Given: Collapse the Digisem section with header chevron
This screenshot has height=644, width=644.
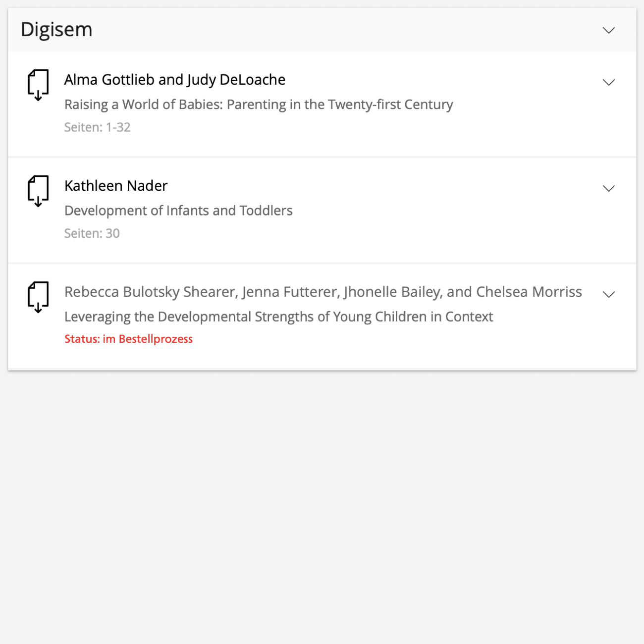Looking at the screenshot, I should coord(608,30).
